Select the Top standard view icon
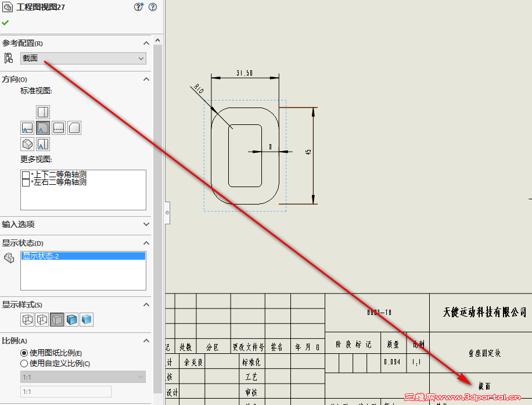The image size is (532, 405). [x=43, y=112]
